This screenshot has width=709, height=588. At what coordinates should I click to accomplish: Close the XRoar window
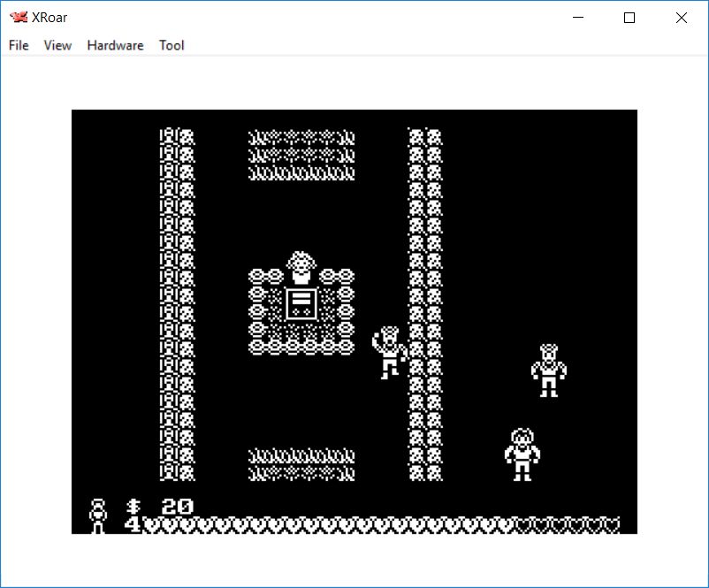[681, 18]
